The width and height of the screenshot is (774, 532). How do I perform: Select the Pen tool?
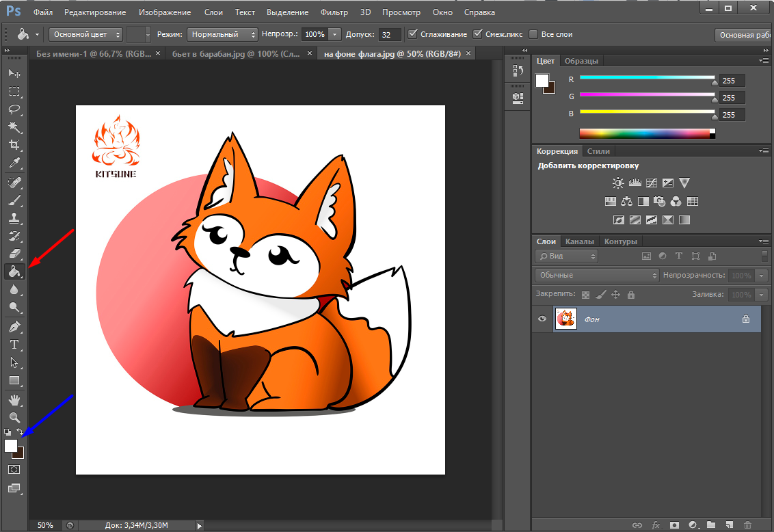click(x=14, y=327)
